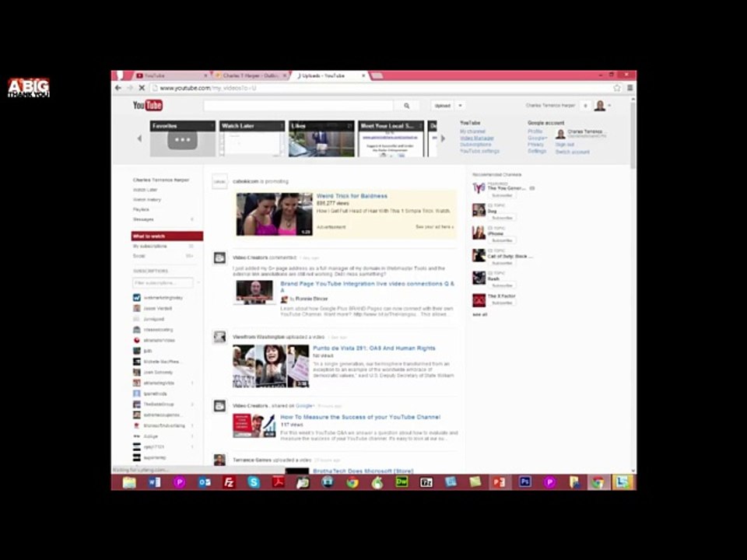Image resolution: width=747 pixels, height=560 pixels.
Task: Click the browser forward arrow
Action: (130, 88)
